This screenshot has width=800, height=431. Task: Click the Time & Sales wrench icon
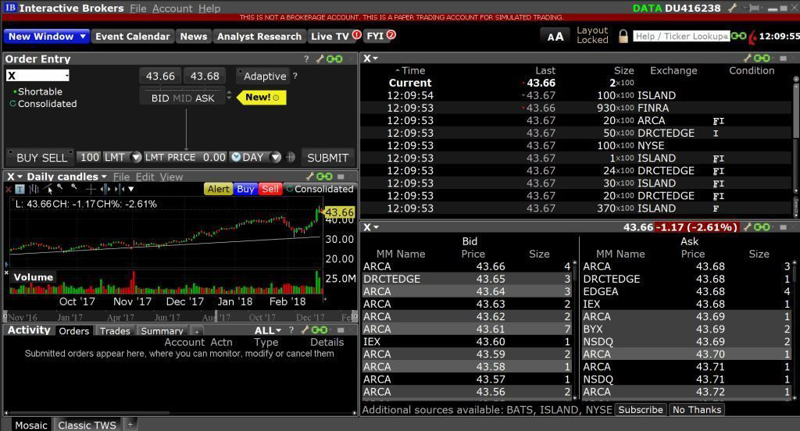(x=745, y=59)
